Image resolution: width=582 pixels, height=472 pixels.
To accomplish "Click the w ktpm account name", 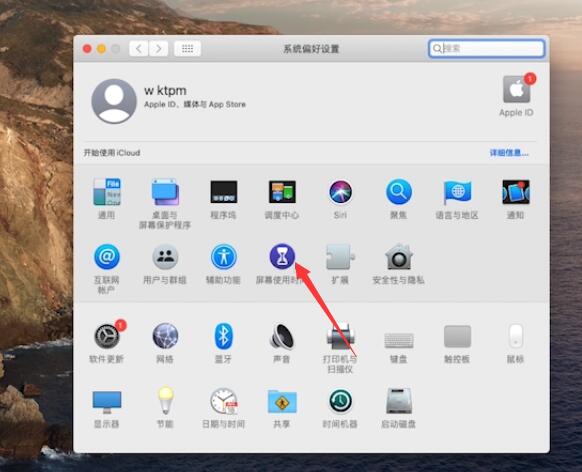I will pyautogui.click(x=165, y=90).
